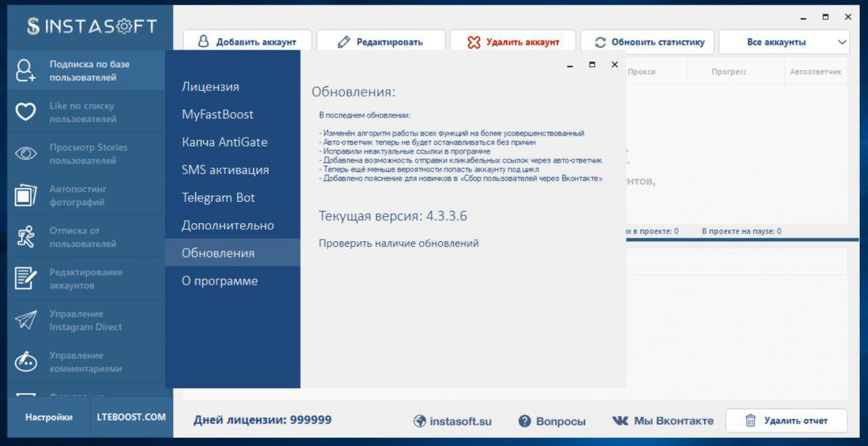868x446 pixels.
Task: Click the heart icon for Like по списку
Action: (26, 113)
